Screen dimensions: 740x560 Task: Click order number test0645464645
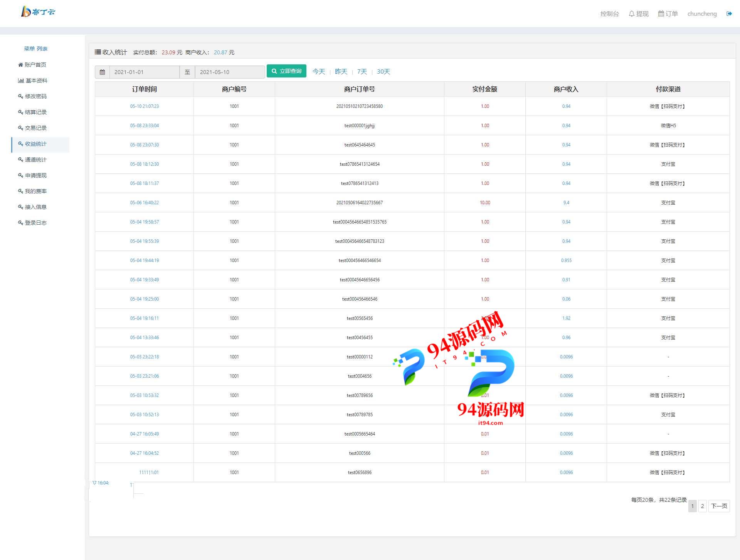pos(360,145)
